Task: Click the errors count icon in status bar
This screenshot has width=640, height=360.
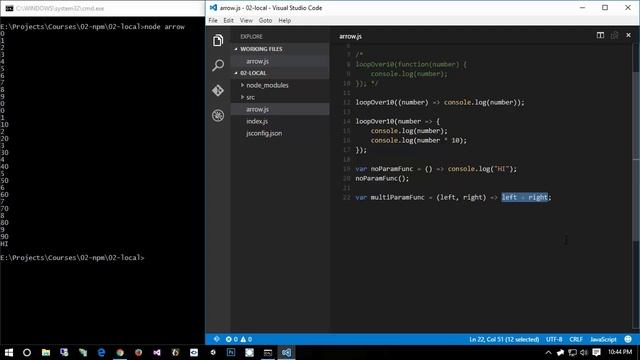Action: (x=231, y=339)
